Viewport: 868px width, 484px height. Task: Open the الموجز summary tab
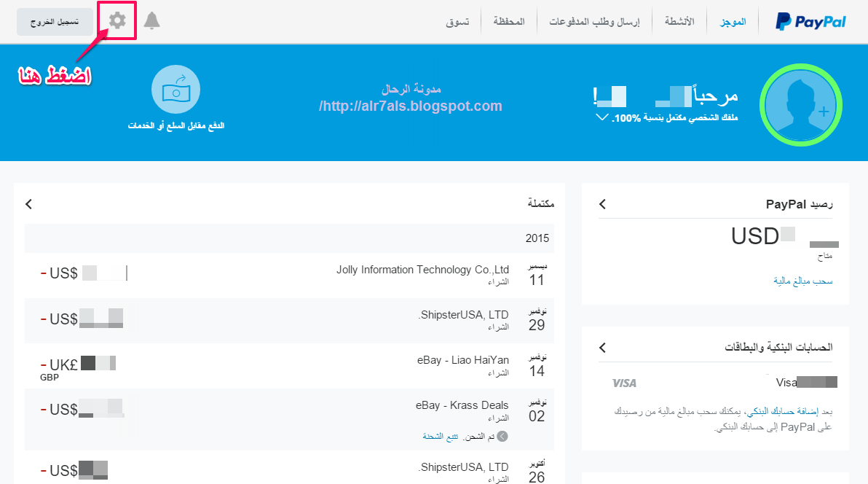click(733, 22)
